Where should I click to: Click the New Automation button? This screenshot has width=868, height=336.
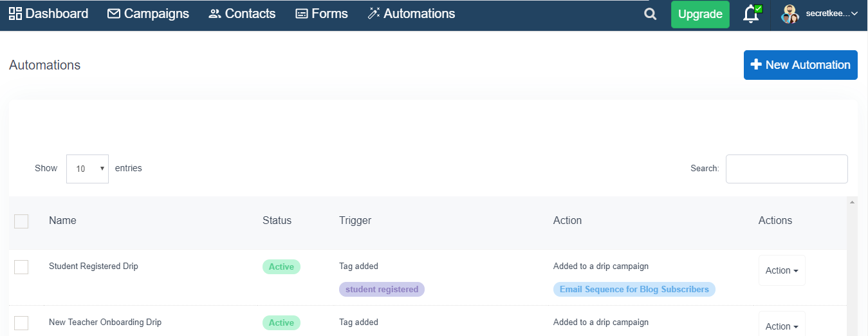tap(800, 65)
